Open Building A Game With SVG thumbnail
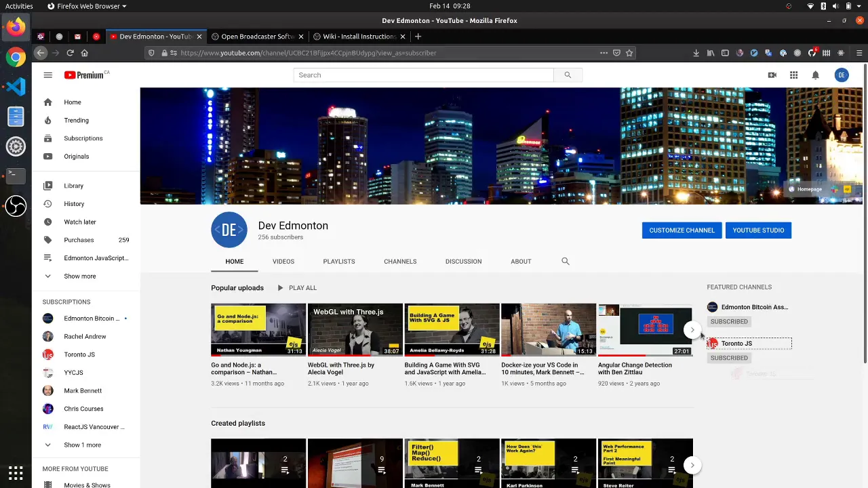The image size is (868, 488). tap(452, 330)
